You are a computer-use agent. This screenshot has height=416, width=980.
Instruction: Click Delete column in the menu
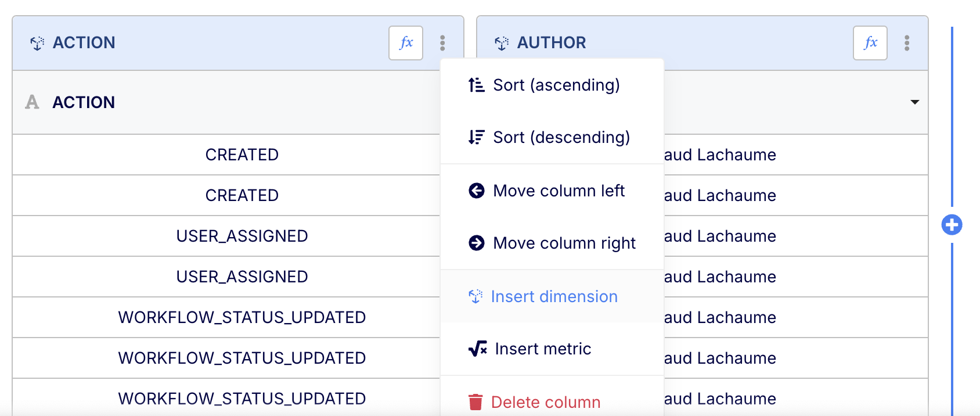click(546, 402)
